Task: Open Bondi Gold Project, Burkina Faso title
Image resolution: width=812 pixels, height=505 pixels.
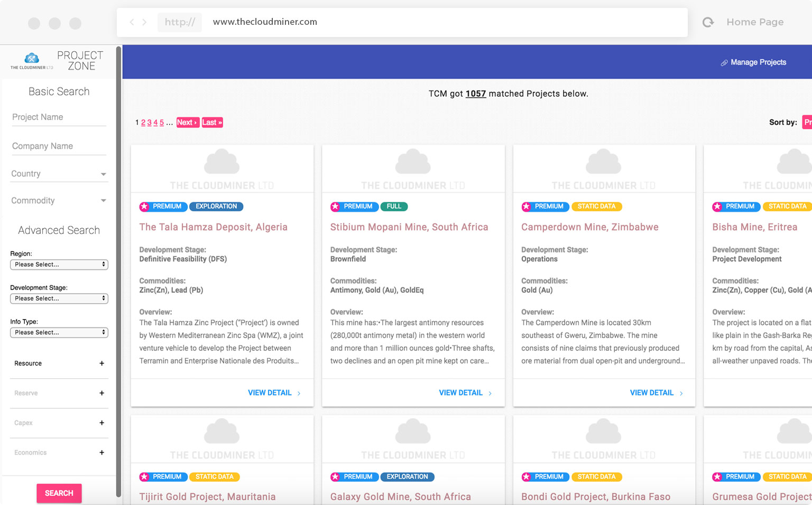Action: (x=596, y=497)
